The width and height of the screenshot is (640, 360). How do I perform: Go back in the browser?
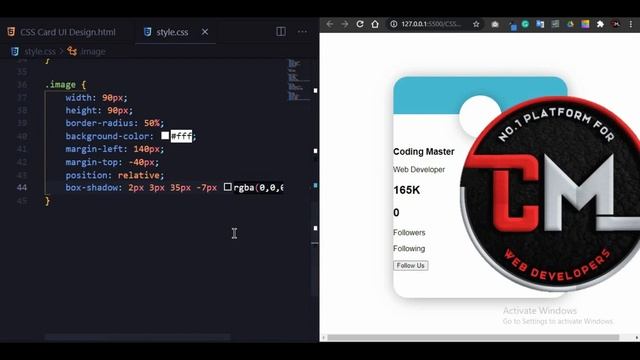click(329, 24)
